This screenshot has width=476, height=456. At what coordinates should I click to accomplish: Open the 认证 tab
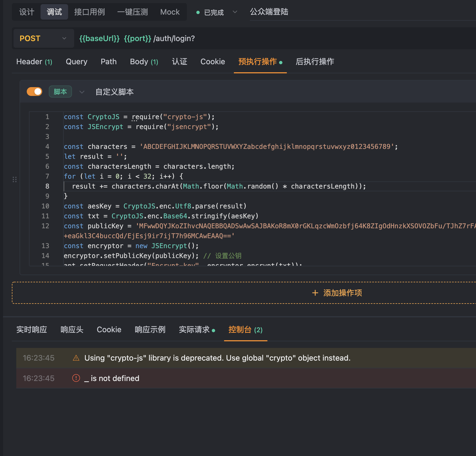point(180,62)
